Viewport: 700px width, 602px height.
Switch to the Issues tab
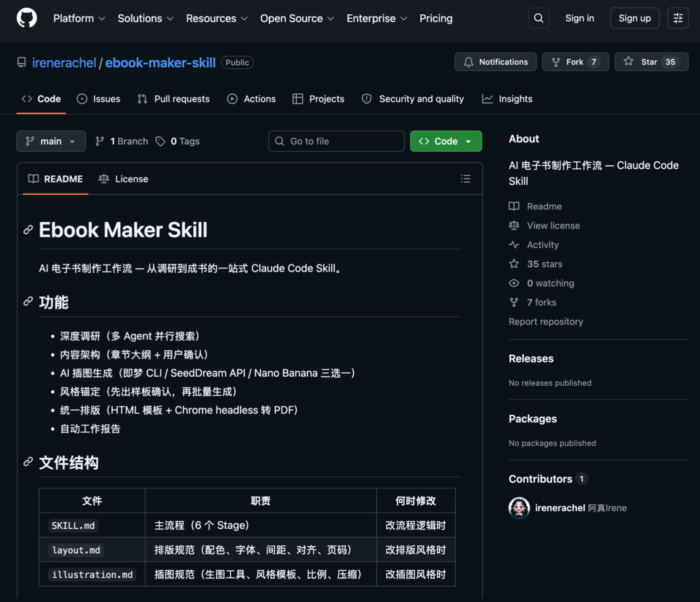(98, 99)
